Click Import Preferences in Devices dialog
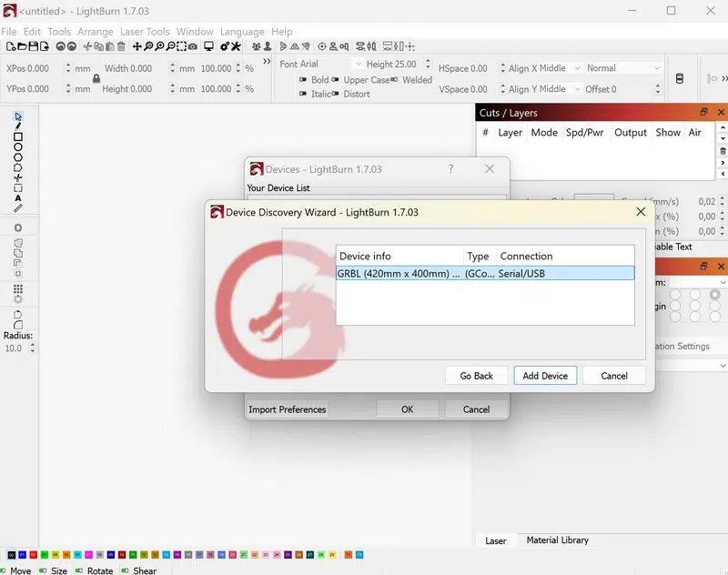 click(287, 409)
